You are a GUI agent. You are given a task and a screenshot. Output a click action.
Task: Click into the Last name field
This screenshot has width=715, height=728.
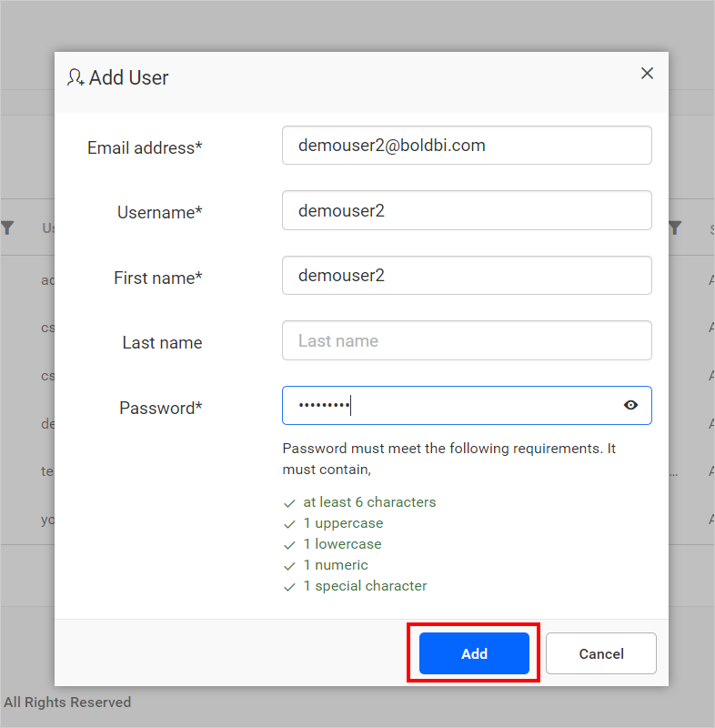pyautogui.click(x=467, y=340)
